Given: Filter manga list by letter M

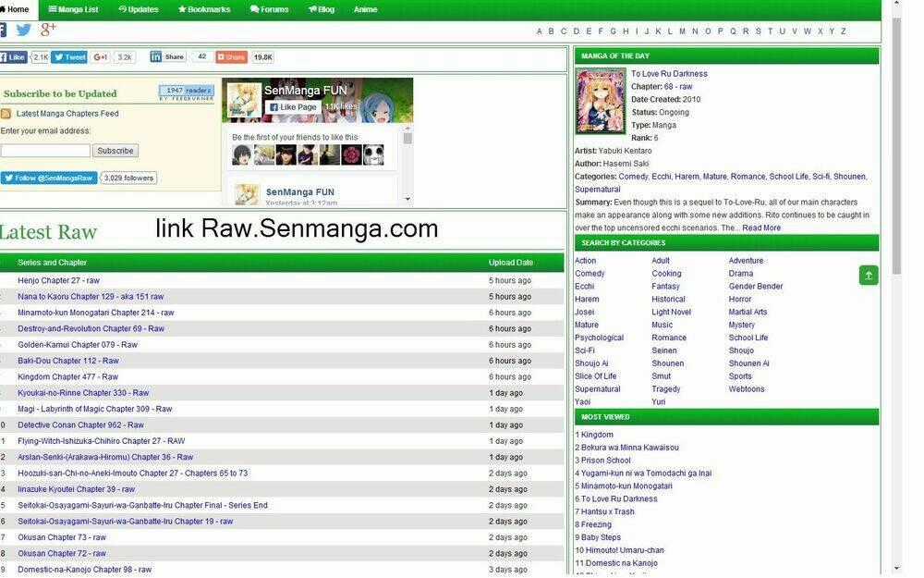Looking at the screenshot, I should click(x=682, y=31).
